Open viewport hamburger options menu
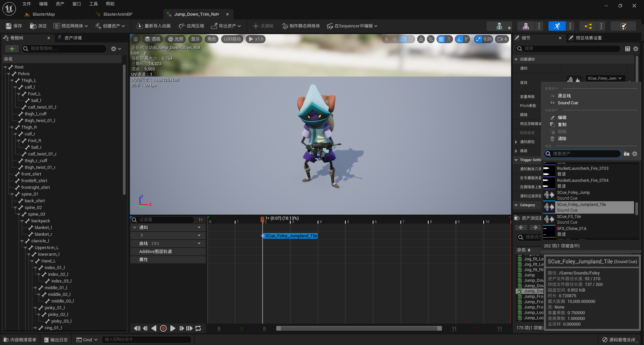 point(136,39)
